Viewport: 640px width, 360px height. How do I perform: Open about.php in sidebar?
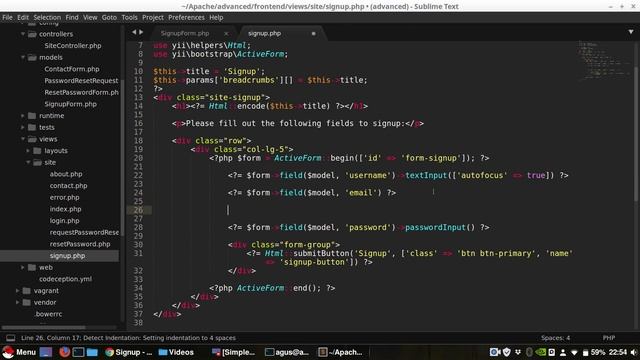66,174
